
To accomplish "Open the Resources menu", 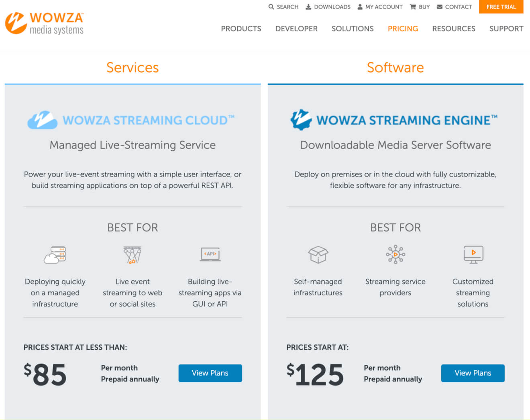I will point(454,29).
